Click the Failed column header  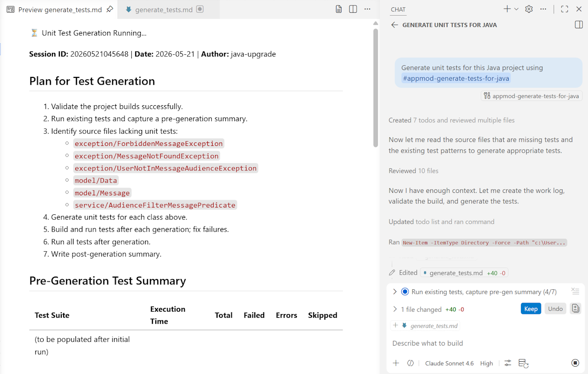pyautogui.click(x=254, y=315)
